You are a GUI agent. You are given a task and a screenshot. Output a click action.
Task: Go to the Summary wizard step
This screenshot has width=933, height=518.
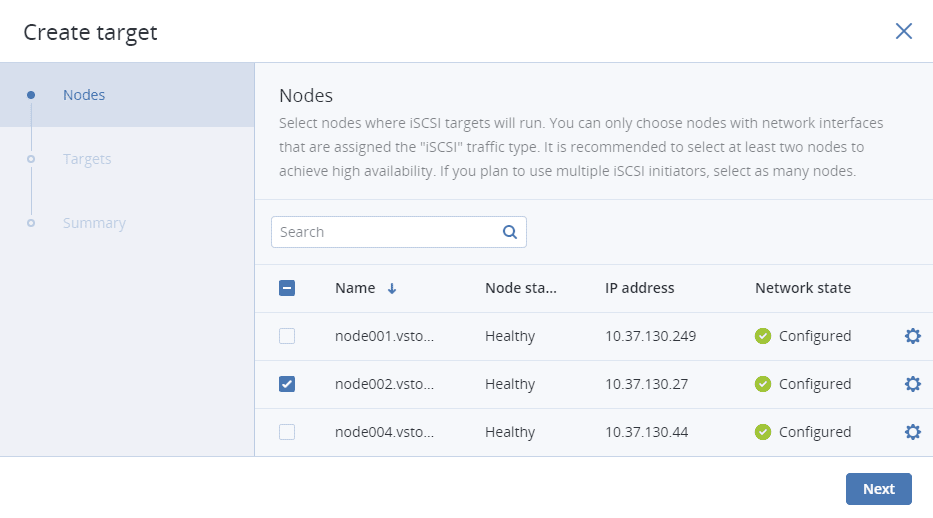94,223
